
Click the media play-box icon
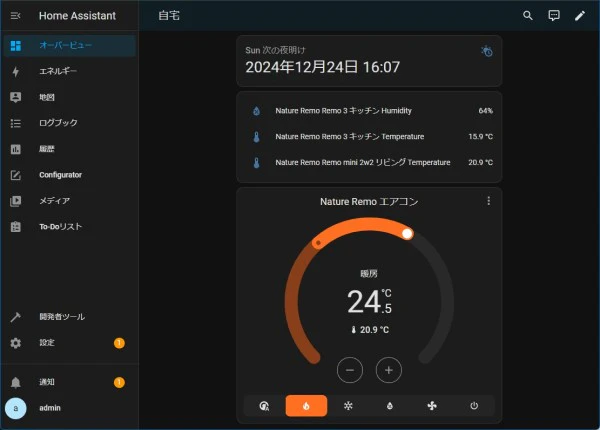(16, 201)
